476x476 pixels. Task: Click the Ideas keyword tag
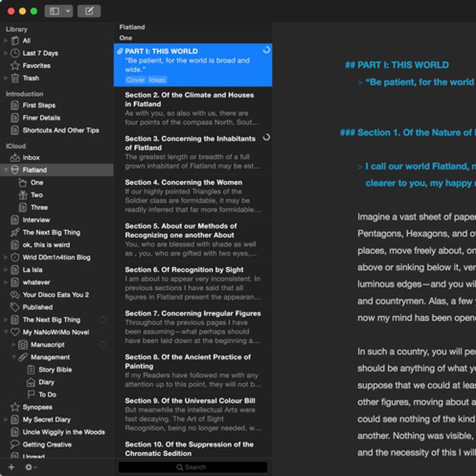[157, 80]
